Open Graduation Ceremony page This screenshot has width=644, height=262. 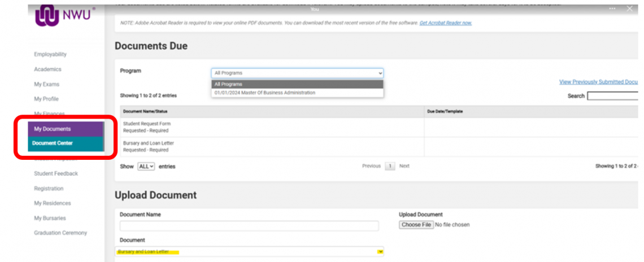coord(60,233)
